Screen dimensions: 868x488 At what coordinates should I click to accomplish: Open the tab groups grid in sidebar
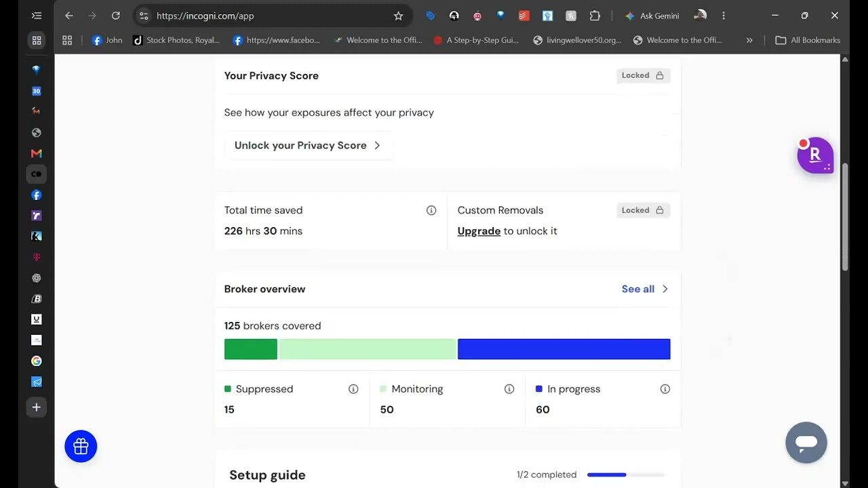[x=37, y=40]
